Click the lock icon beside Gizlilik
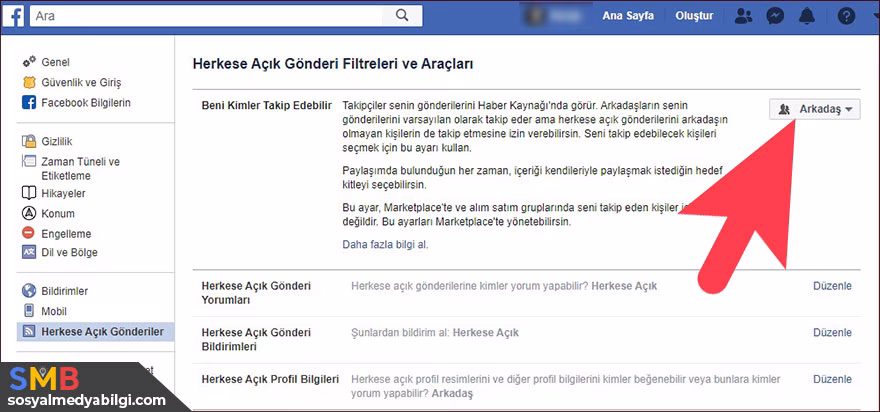880x412 pixels. (x=29, y=141)
